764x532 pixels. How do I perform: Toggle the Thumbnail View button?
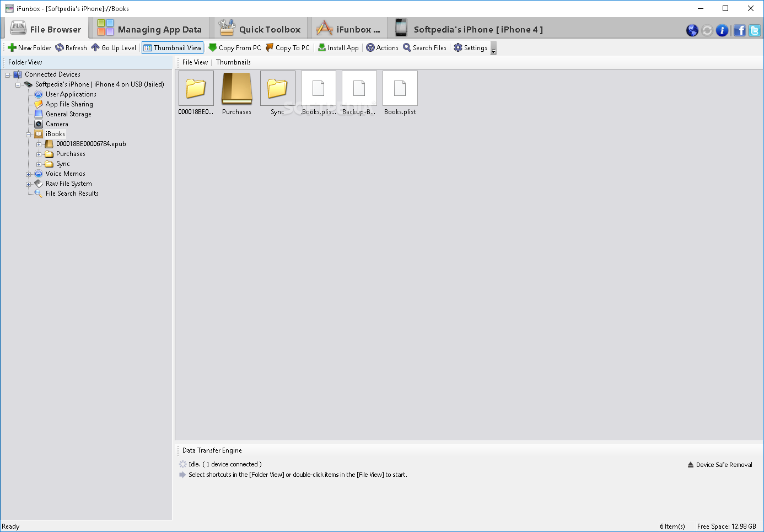173,48
